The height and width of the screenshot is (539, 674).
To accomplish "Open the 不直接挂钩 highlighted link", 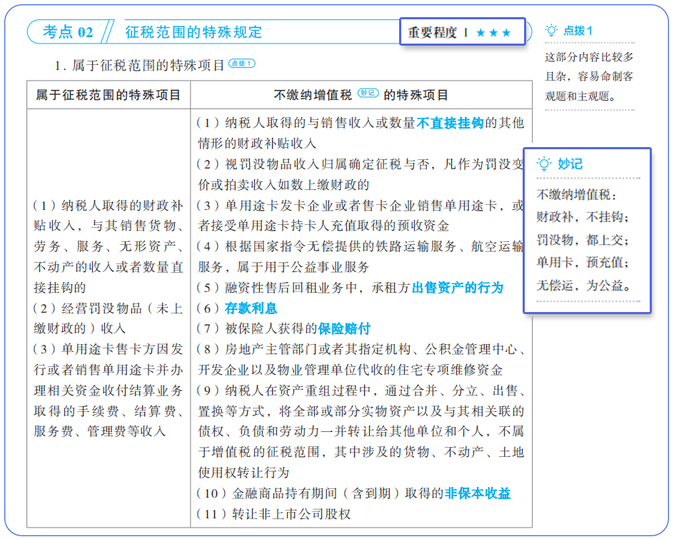I will pyautogui.click(x=450, y=122).
